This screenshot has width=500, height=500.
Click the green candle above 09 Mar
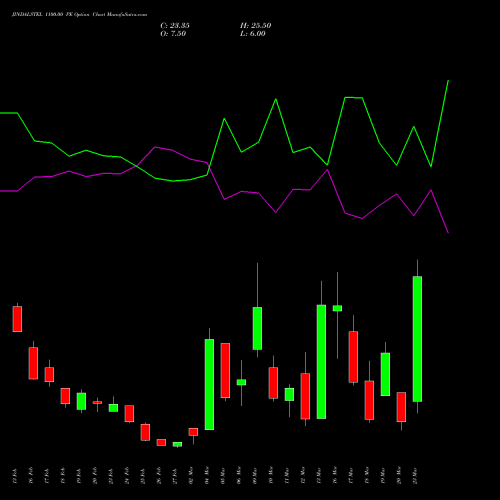point(257,328)
